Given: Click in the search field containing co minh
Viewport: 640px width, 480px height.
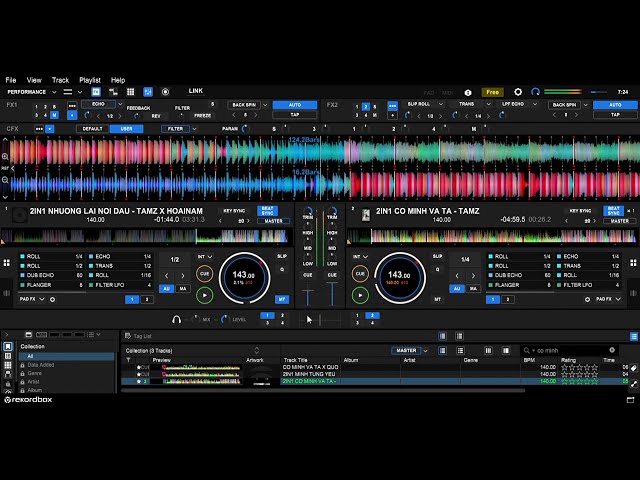Looking at the screenshot, I should pos(570,350).
